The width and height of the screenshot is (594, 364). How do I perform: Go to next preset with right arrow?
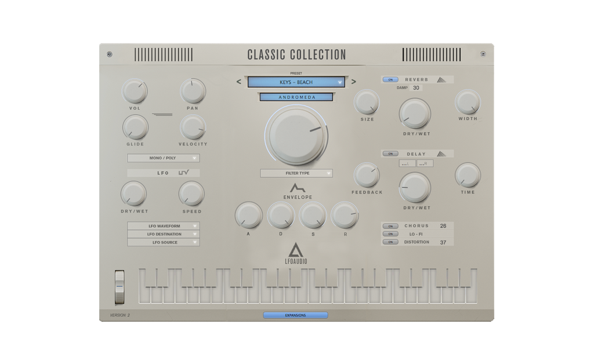click(353, 82)
